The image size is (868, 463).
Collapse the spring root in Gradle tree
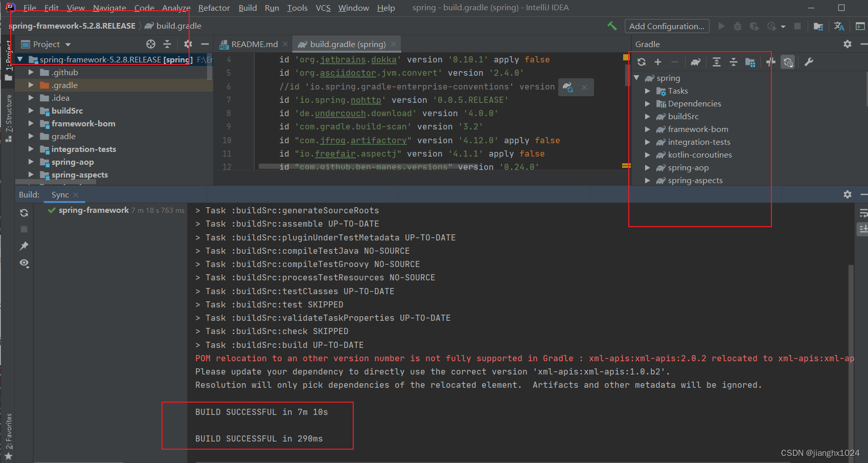point(636,78)
